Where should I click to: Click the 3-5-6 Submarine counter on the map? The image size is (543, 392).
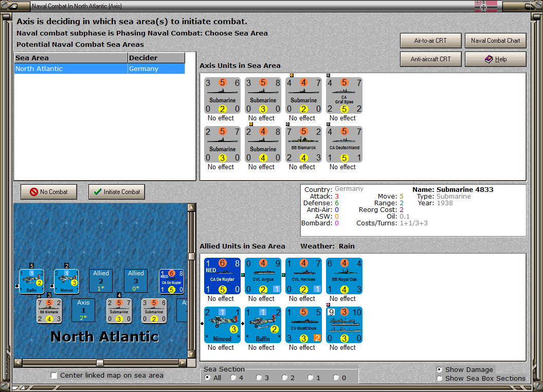pyautogui.click(x=154, y=311)
